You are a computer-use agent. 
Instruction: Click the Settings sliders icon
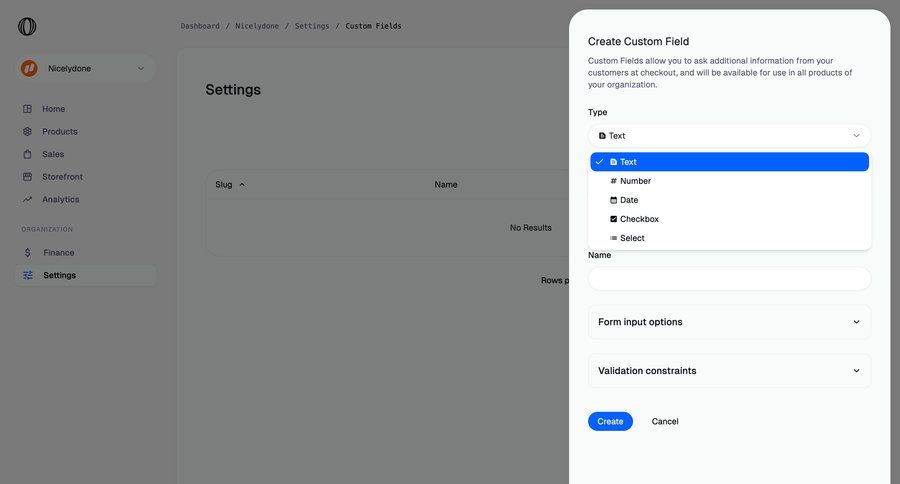point(28,275)
